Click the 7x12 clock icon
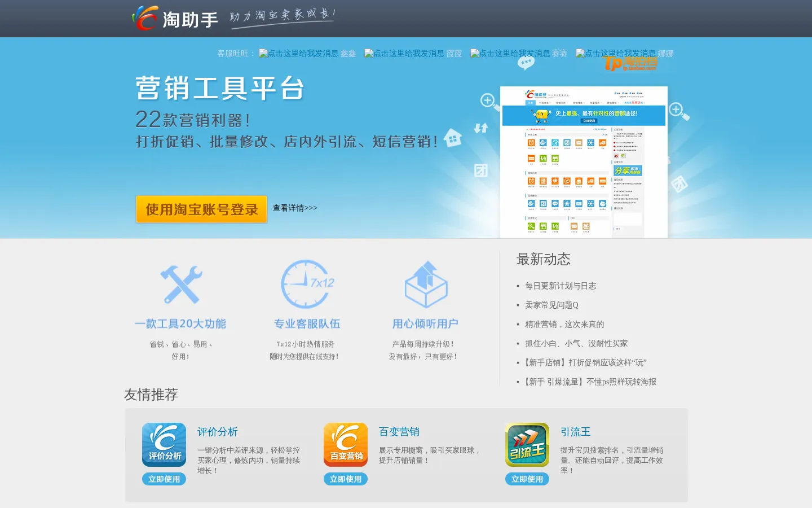This screenshot has width=812, height=508. [307, 284]
